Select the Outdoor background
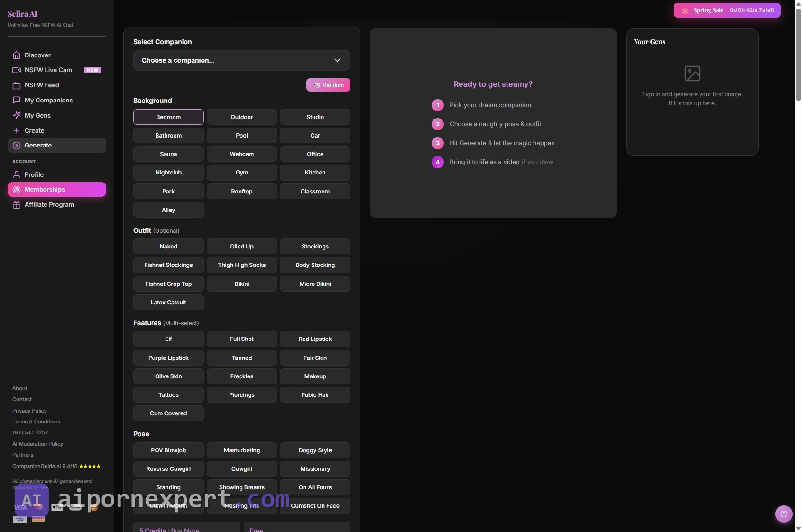802x532 pixels. (242, 117)
